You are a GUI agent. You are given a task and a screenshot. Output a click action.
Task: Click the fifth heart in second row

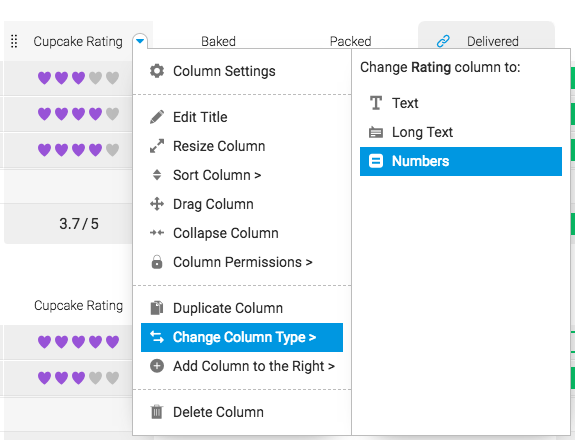pyautogui.click(x=112, y=114)
